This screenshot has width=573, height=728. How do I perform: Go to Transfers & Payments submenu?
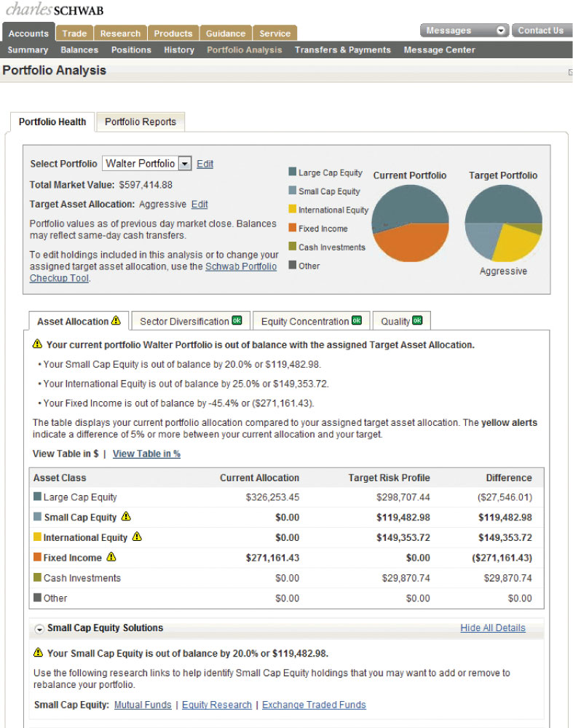pos(343,50)
